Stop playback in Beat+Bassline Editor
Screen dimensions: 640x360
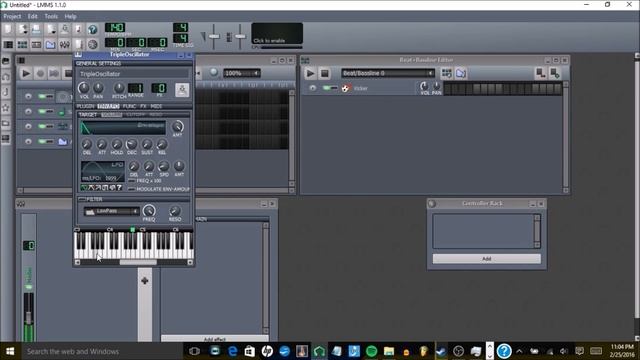tap(324, 73)
